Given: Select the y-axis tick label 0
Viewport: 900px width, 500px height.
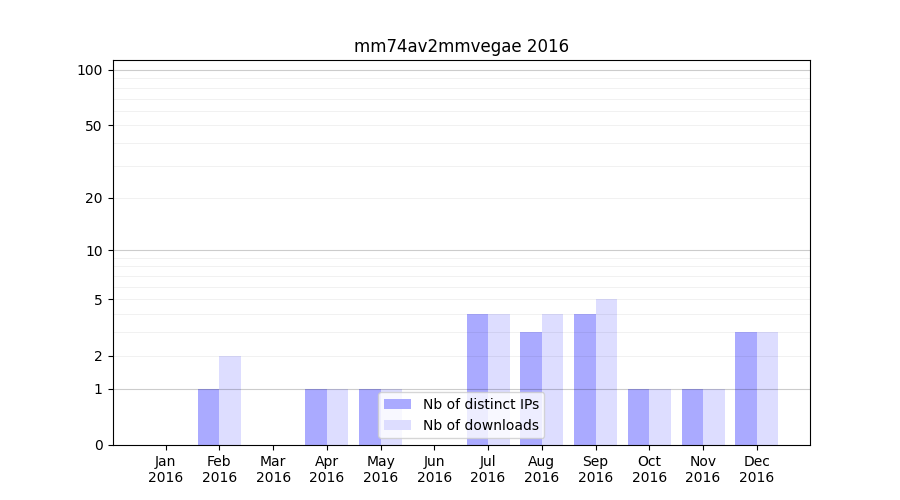Looking at the screenshot, I should (x=98, y=445).
